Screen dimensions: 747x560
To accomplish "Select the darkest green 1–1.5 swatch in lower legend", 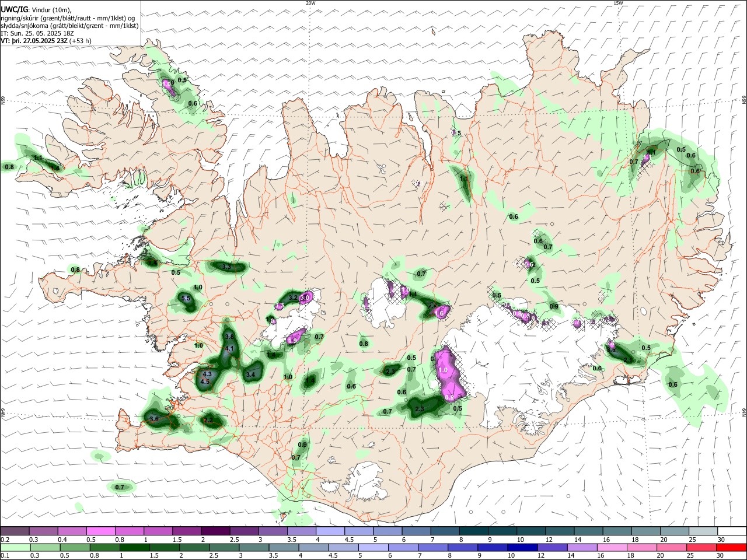I will 135,547.
